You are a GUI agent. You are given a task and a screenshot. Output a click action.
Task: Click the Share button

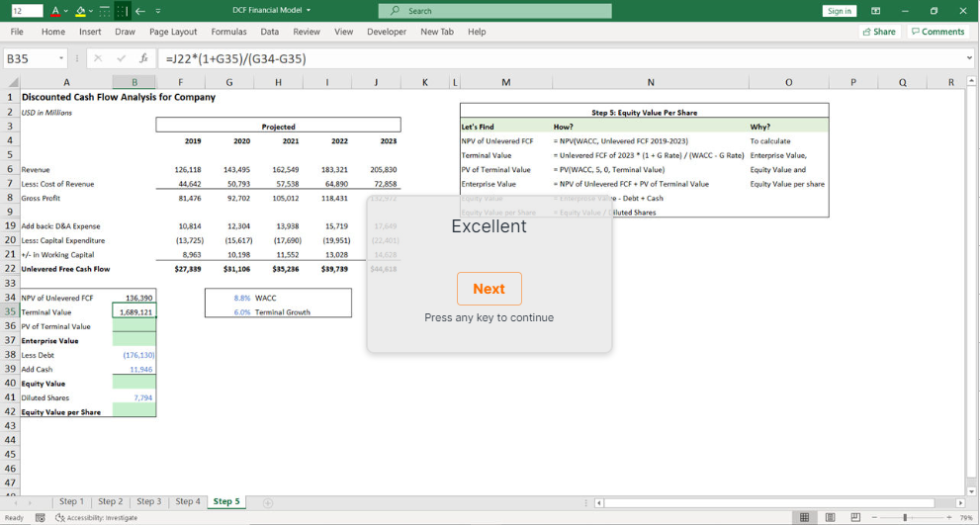pyautogui.click(x=878, y=32)
